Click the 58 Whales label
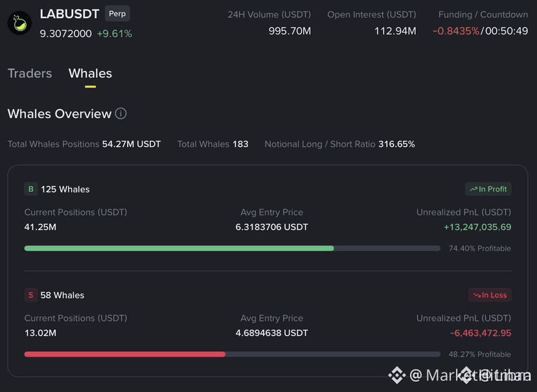The width and height of the screenshot is (537, 392). [x=62, y=295]
